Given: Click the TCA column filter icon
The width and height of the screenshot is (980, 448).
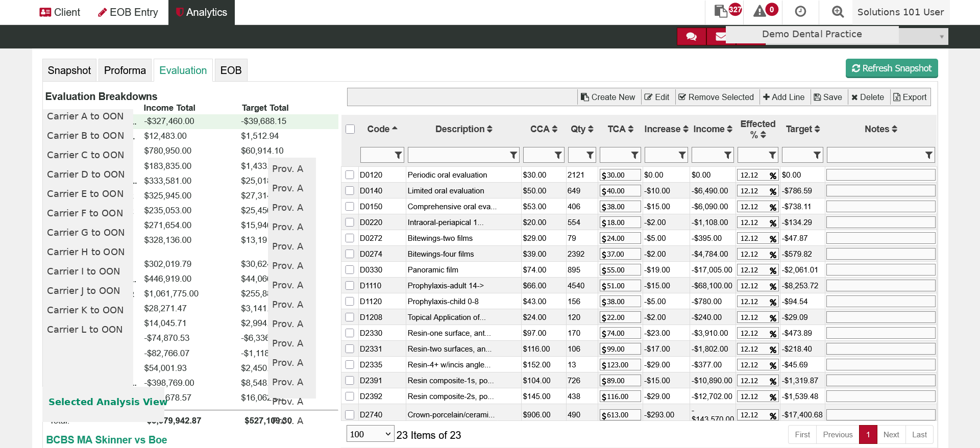Looking at the screenshot, I should click(x=635, y=155).
